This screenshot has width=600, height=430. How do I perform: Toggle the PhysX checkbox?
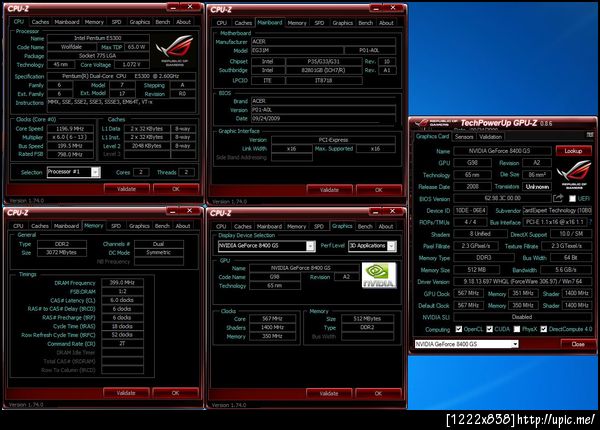(517, 329)
